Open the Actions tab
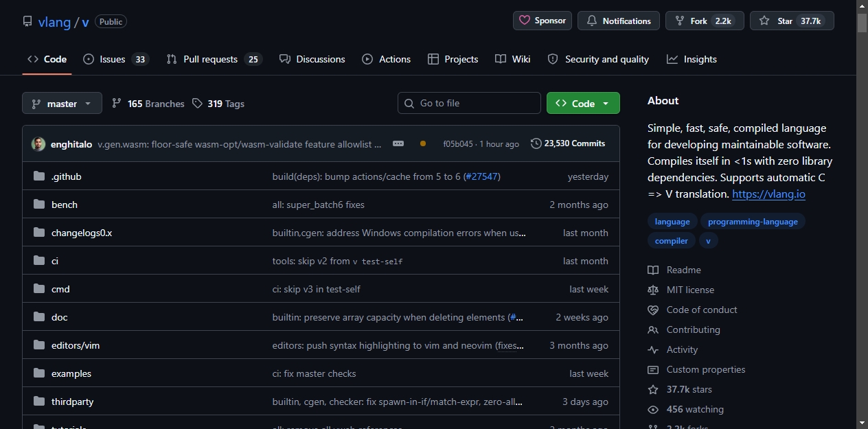 pyautogui.click(x=387, y=59)
